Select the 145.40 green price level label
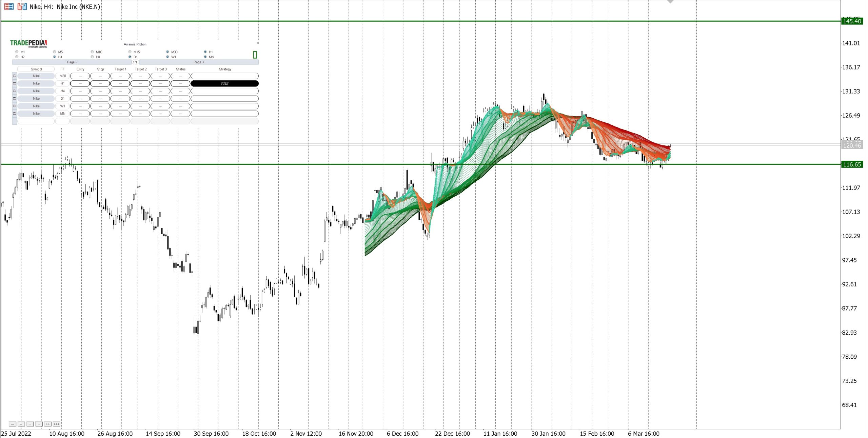The width and height of the screenshot is (868, 438). pos(852,21)
